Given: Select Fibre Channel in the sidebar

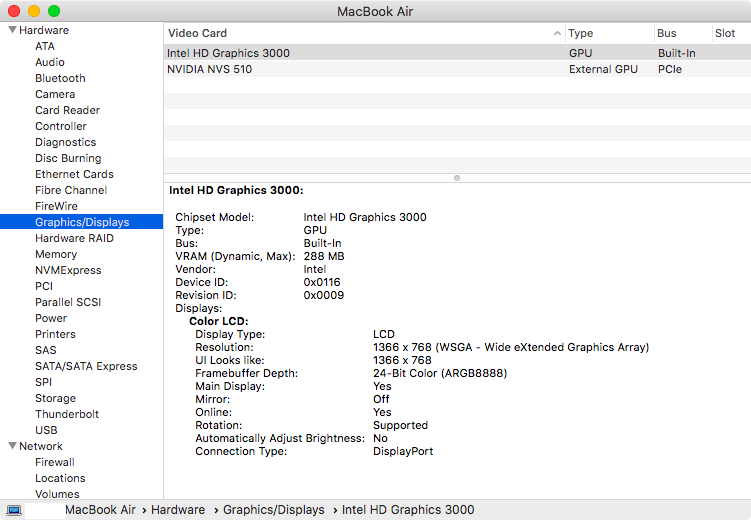Looking at the screenshot, I should [71, 190].
